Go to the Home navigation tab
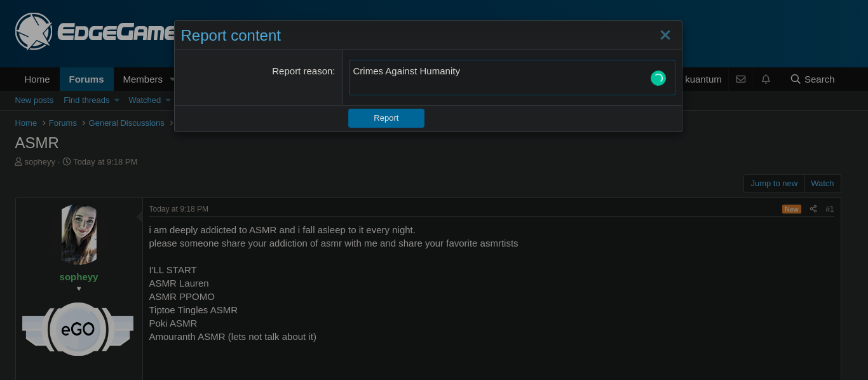The image size is (868, 380). [x=37, y=79]
